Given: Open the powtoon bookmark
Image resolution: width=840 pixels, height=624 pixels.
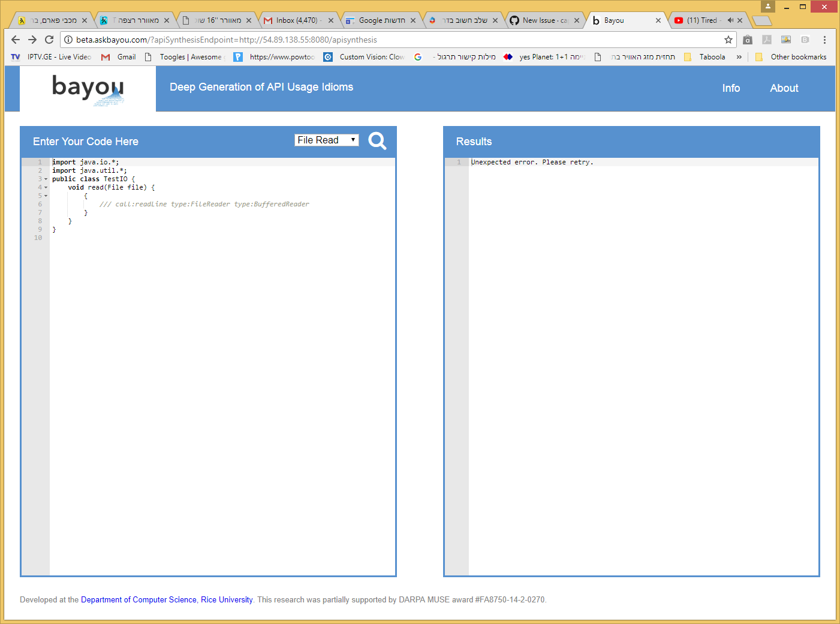Looking at the screenshot, I should coord(275,57).
